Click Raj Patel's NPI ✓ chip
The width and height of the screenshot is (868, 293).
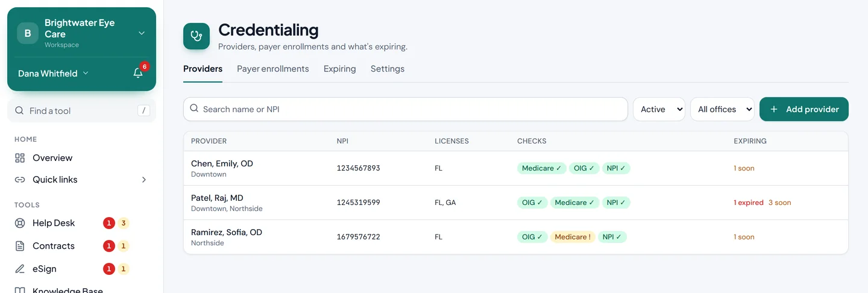click(x=616, y=203)
